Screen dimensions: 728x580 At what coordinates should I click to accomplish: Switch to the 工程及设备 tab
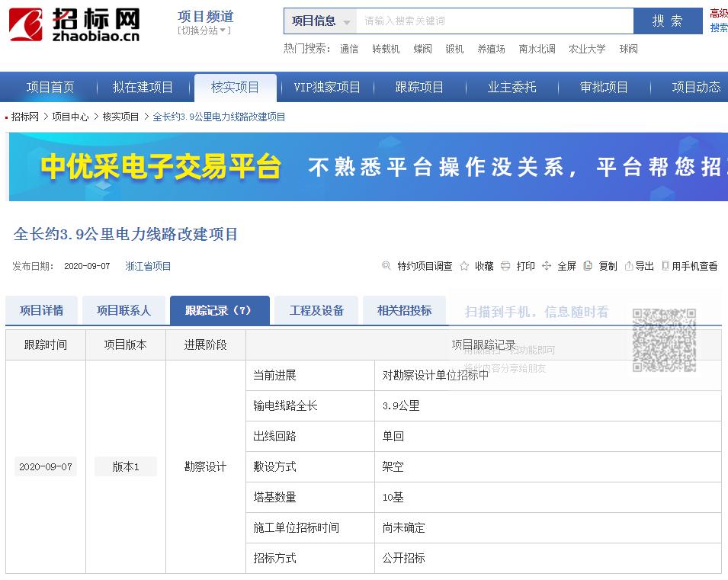point(316,309)
